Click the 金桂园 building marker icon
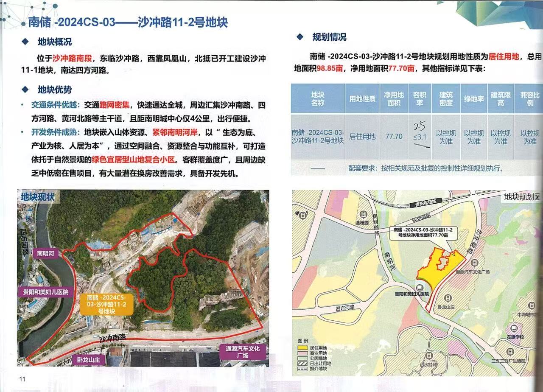This screenshot has width=543, height=392. [x=364, y=215]
